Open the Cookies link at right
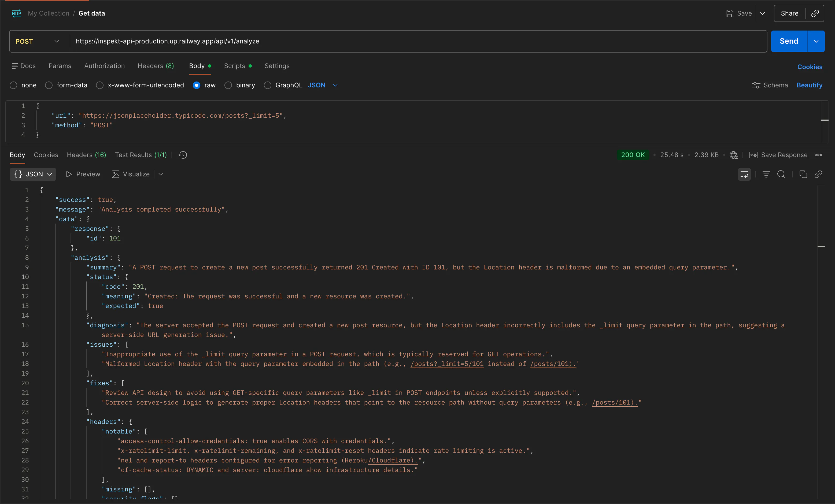This screenshot has width=835, height=504. pyautogui.click(x=810, y=67)
